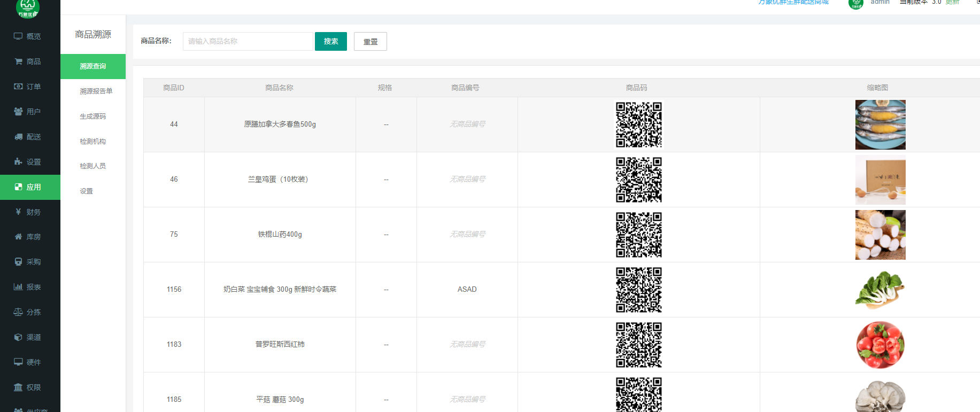Open 概览 overview in the main sidebar
This screenshot has height=412, width=980.
30,36
